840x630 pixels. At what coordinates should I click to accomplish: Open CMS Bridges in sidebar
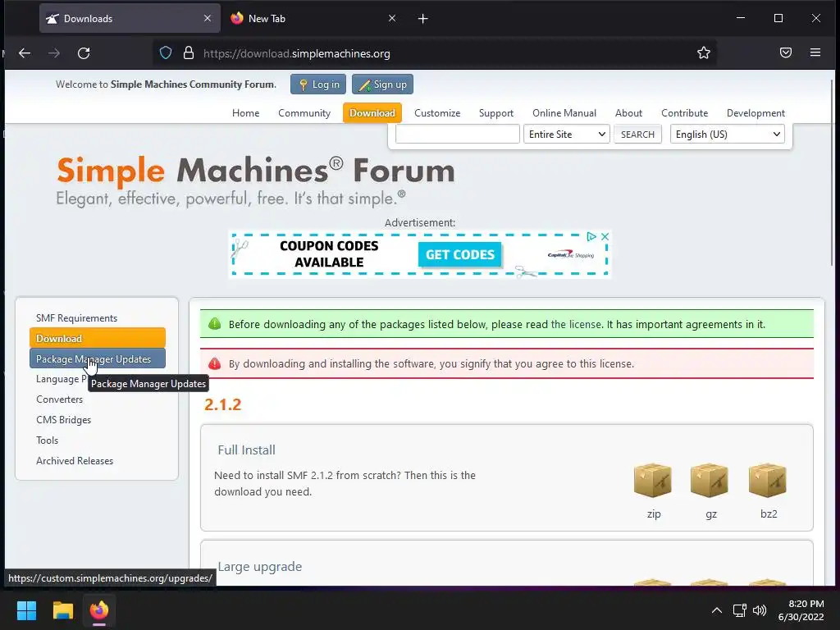click(63, 419)
